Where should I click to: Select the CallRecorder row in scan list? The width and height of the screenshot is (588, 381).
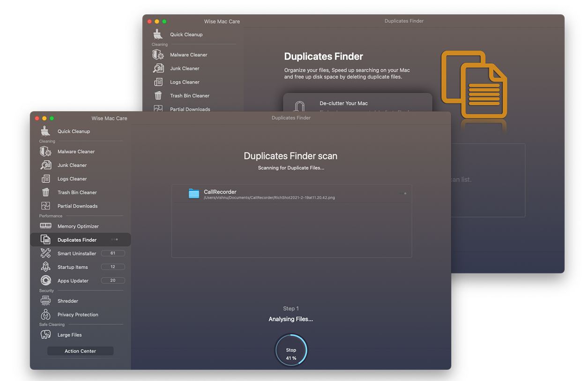(291, 194)
